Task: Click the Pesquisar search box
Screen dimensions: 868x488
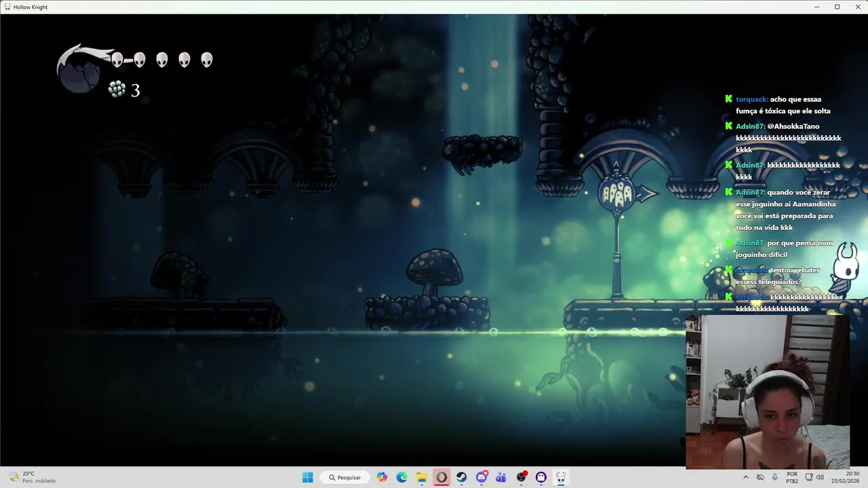Action: pyautogui.click(x=344, y=477)
